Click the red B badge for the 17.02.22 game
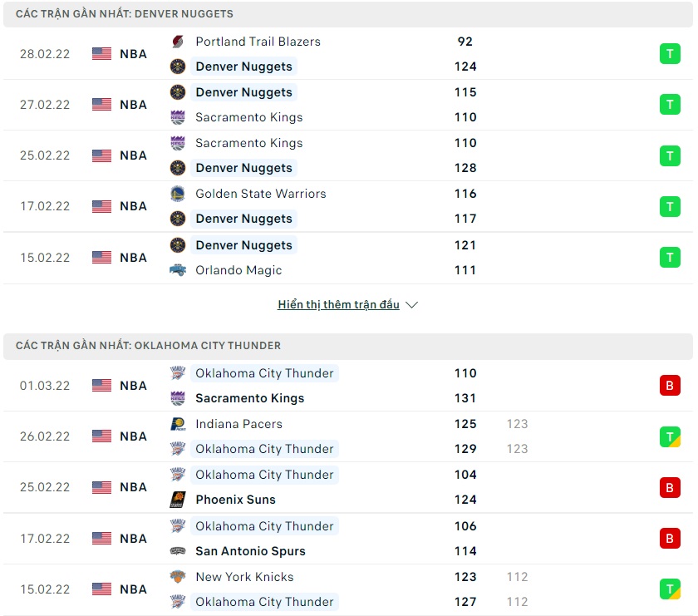 670,539
